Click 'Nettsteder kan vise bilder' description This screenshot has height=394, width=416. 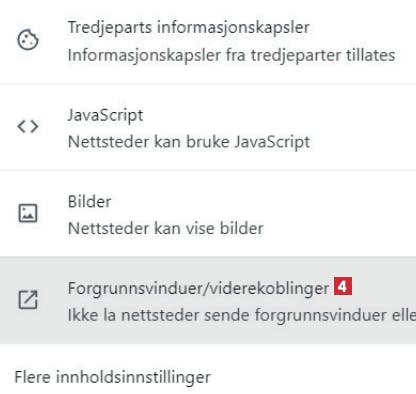pos(166,229)
